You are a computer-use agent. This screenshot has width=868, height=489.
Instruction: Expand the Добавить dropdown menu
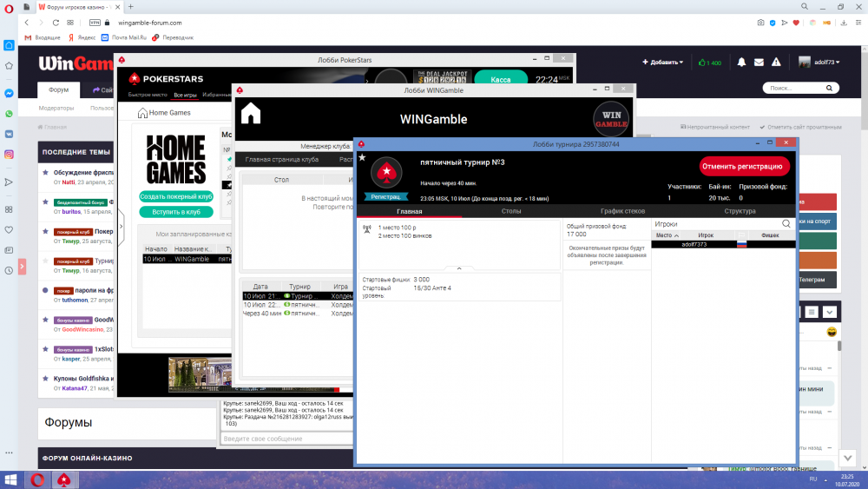click(x=662, y=63)
